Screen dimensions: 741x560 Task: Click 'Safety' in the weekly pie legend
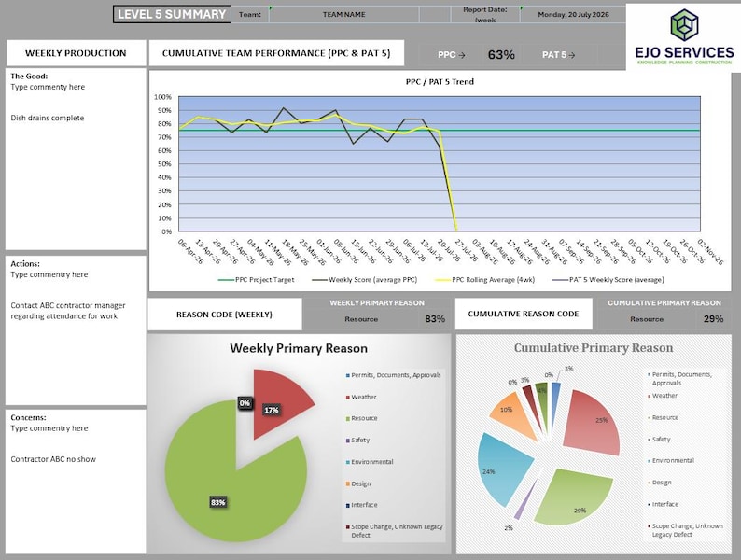(357, 440)
